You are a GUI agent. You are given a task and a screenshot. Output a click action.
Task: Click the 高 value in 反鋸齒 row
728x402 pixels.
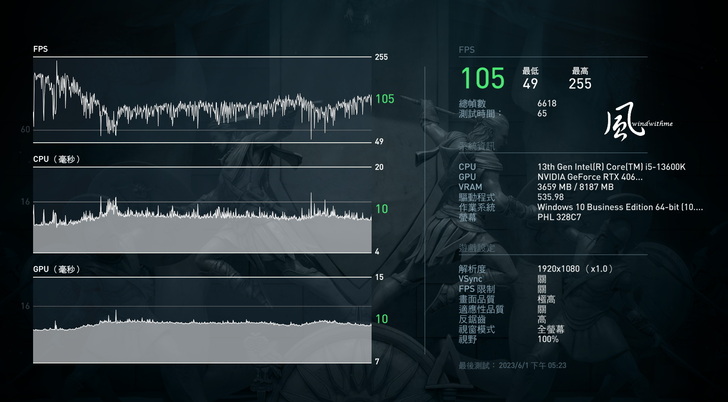(x=542, y=320)
